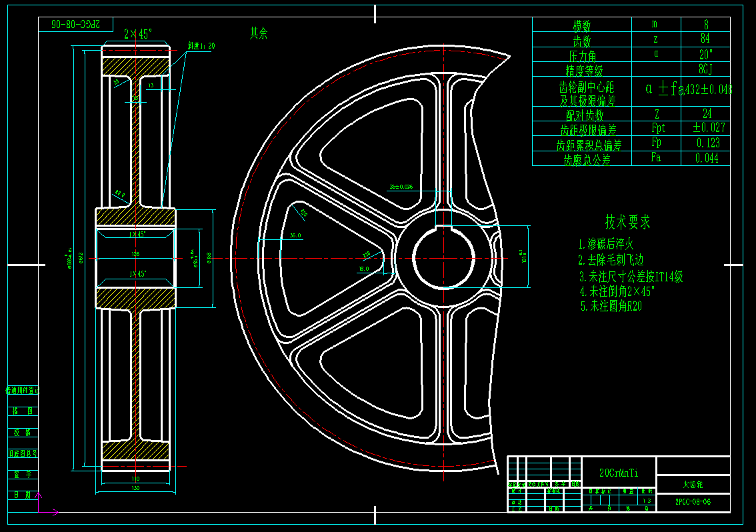Select the width dimension "110" at bottom
Viewport: 756px width, 532px height.
135,479
